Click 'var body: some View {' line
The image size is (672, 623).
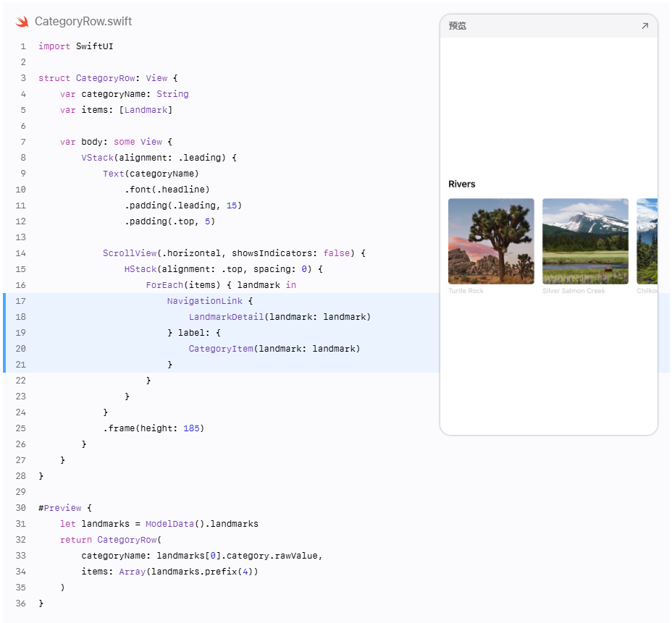click(x=116, y=142)
